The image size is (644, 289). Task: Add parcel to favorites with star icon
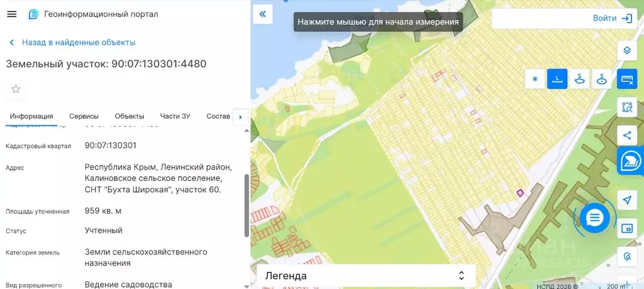[x=16, y=89]
